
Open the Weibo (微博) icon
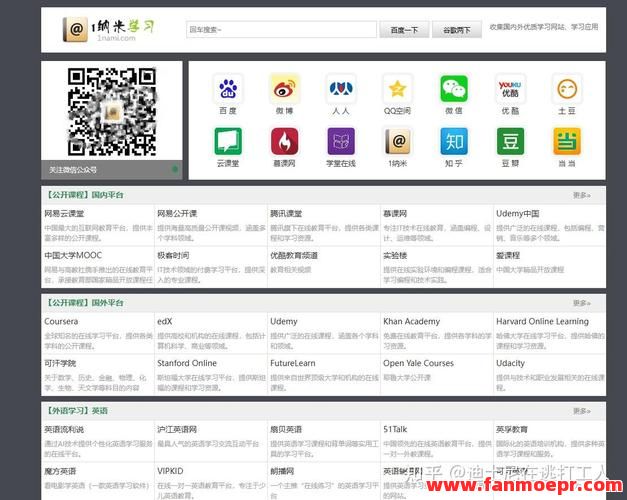[284, 89]
